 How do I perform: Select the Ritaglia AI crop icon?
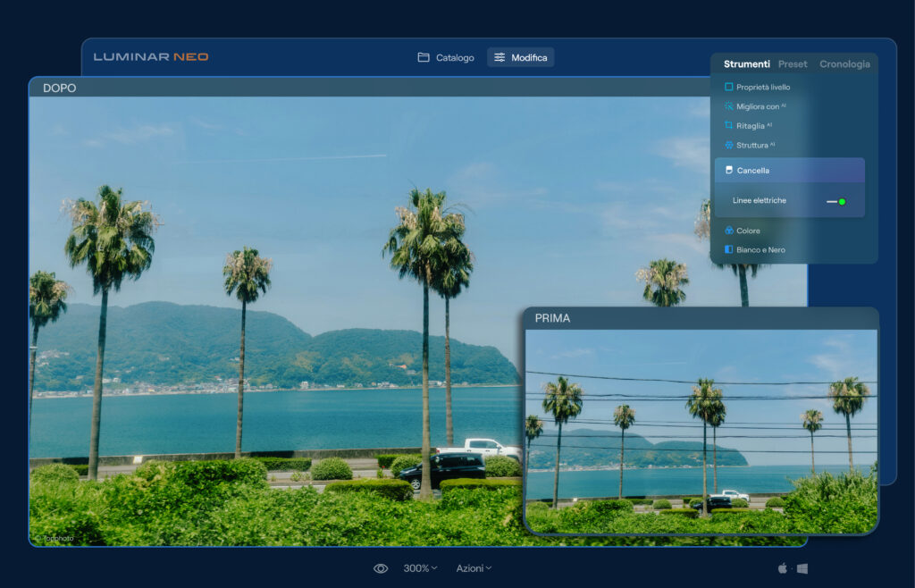(x=728, y=125)
